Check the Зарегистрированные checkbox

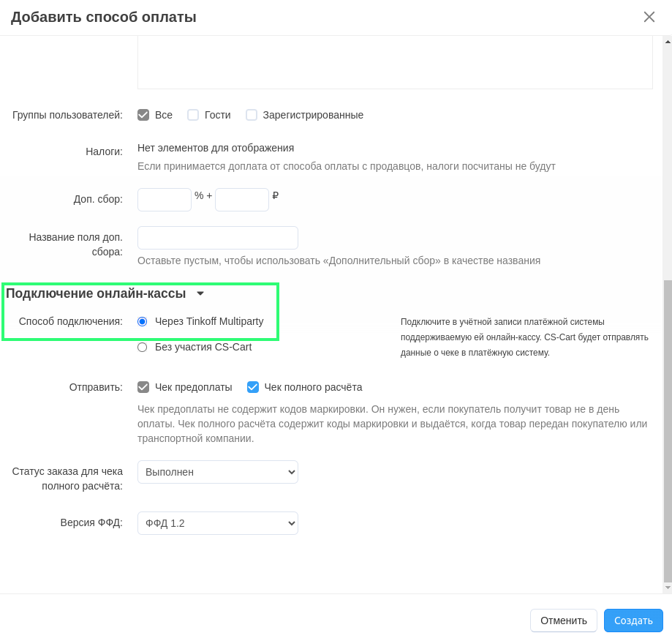(x=252, y=115)
